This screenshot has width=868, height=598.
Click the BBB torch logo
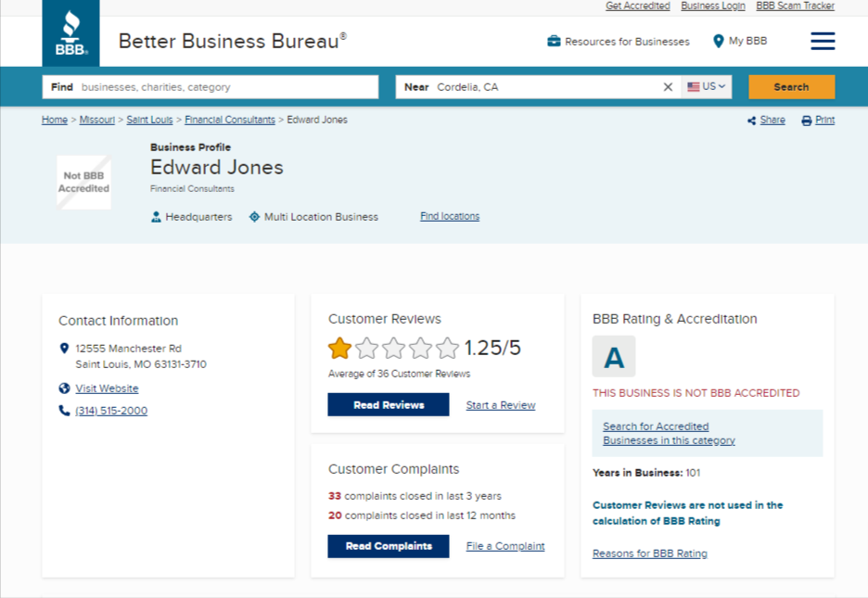click(x=70, y=33)
